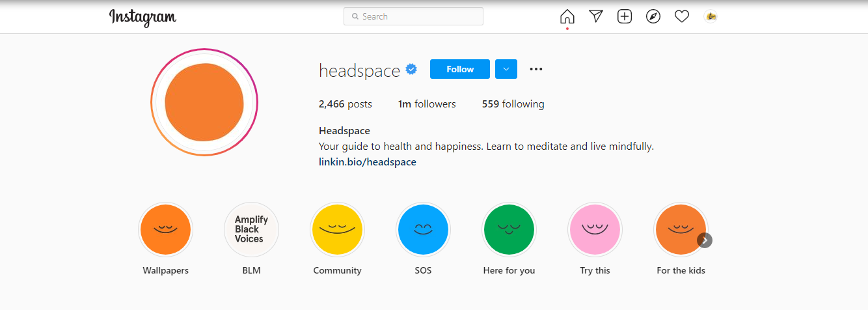Open the 1m followers list
The height and width of the screenshot is (310, 868).
[x=427, y=104]
